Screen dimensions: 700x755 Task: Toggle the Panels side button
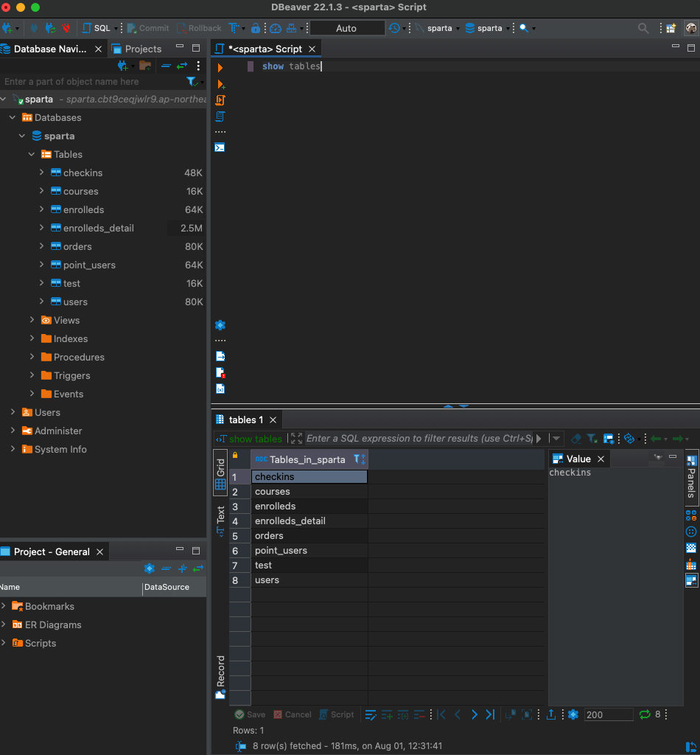[x=691, y=477]
